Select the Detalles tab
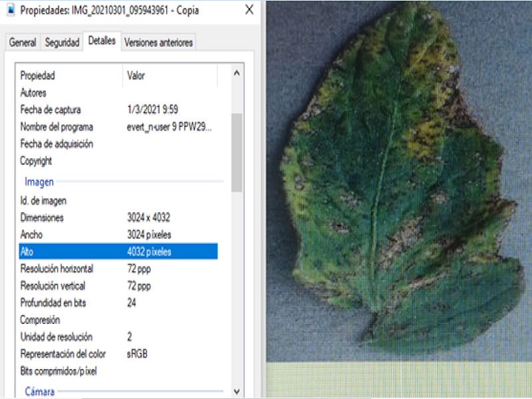Viewport: 532px width, 399px height. (x=102, y=41)
